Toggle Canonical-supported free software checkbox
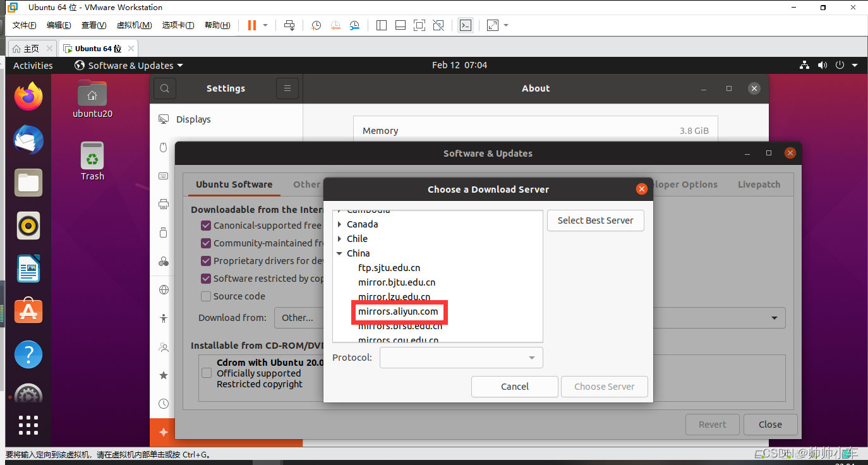The height and width of the screenshot is (465, 868). click(206, 226)
